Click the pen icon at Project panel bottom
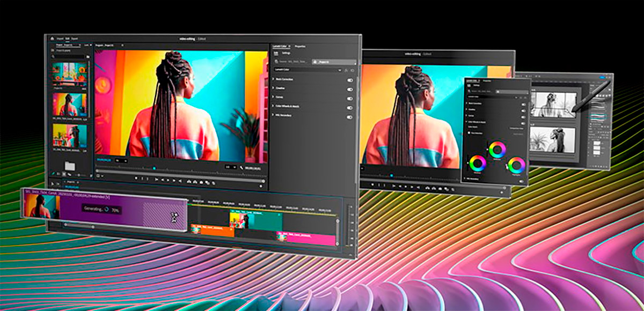The image size is (644, 311). (x=54, y=174)
